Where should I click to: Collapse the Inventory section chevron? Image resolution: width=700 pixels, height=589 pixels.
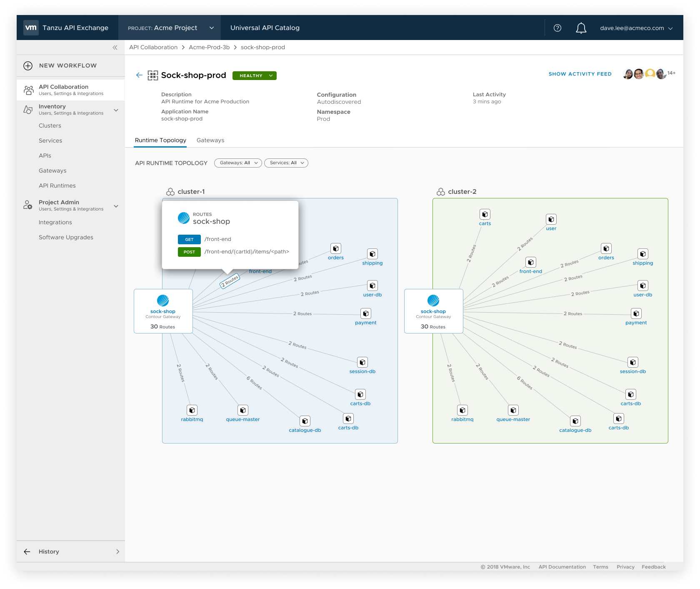coord(116,110)
